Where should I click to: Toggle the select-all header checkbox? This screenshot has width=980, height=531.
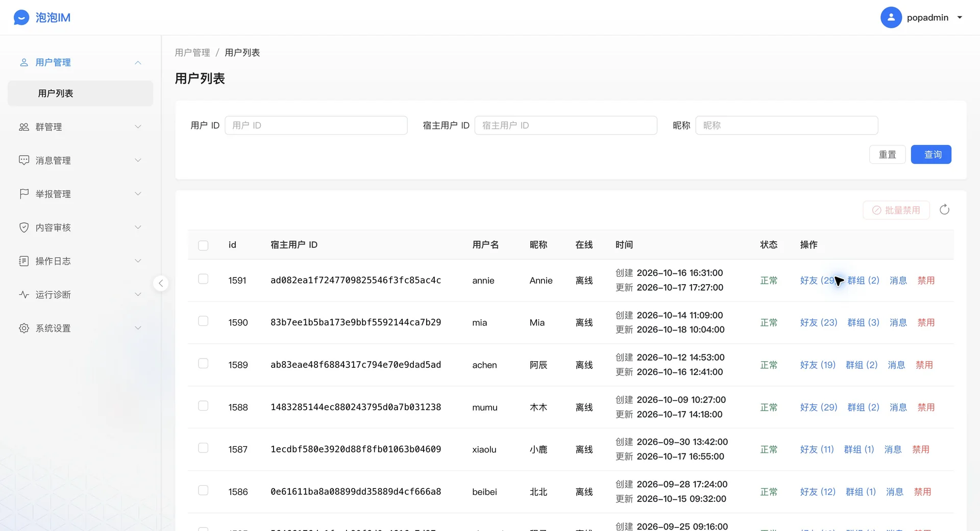pyautogui.click(x=203, y=245)
